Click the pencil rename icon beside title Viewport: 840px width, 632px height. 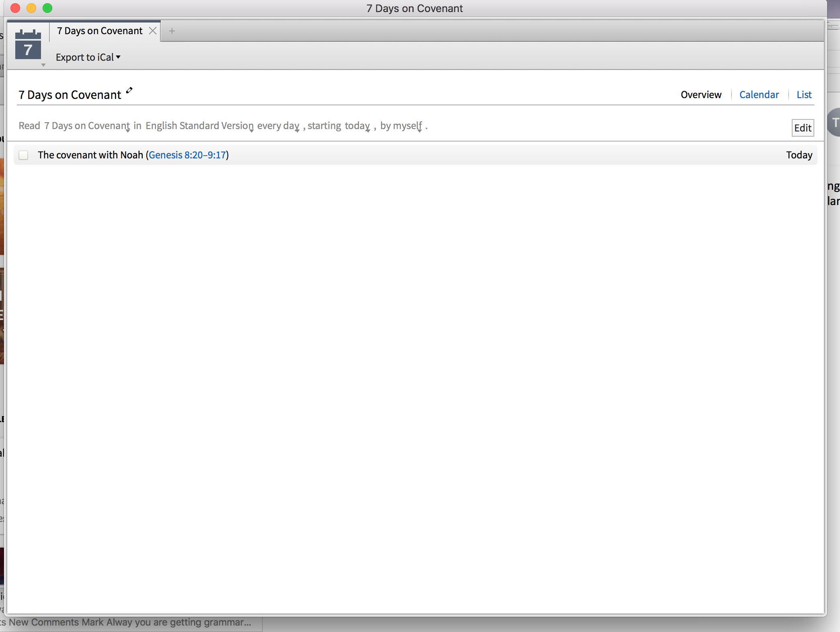point(129,90)
